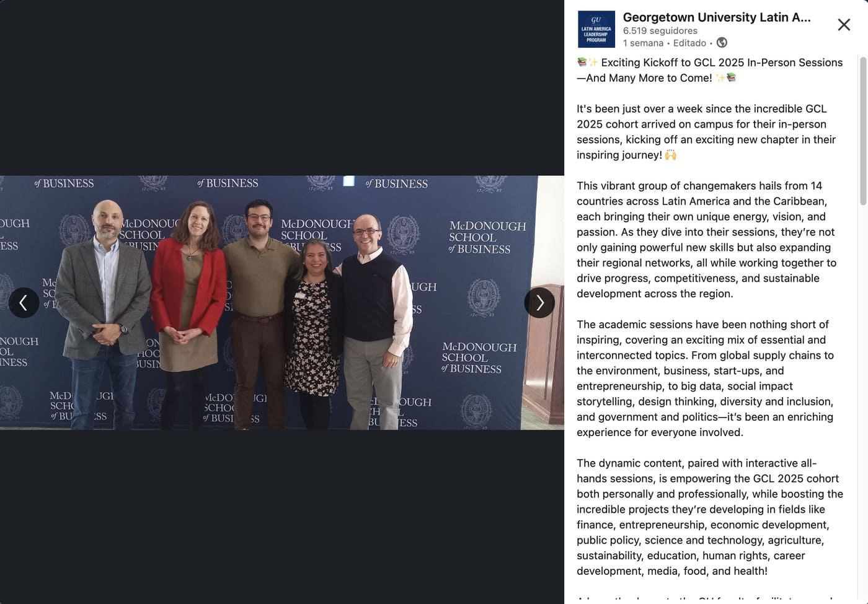Click the raised hands emoji after 'inspiring journey!'
Screen dimensions: 868x604
[x=670, y=155]
